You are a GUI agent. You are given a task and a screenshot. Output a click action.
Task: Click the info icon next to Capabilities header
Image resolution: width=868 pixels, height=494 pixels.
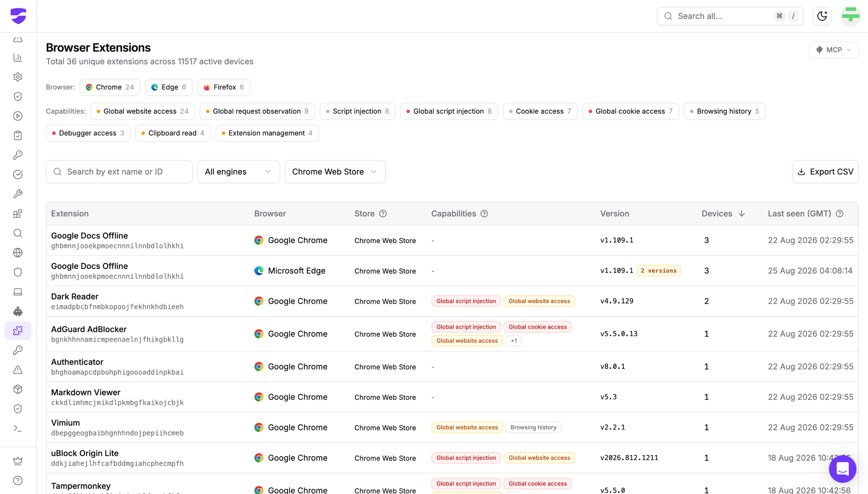(485, 214)
